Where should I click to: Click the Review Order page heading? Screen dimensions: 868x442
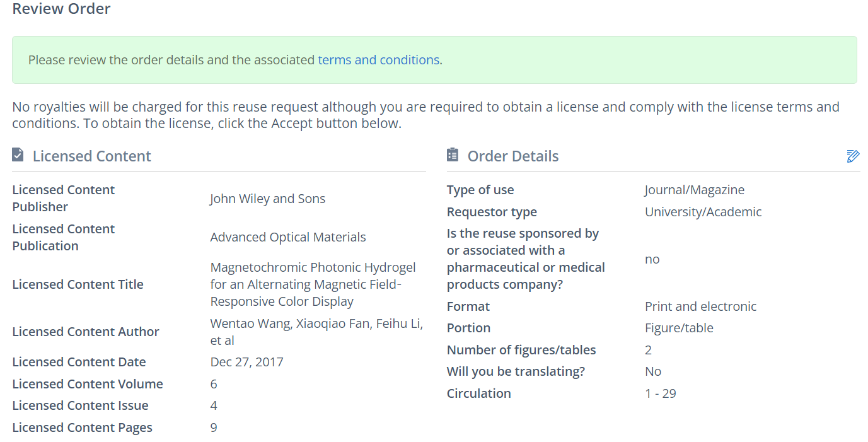coord(61,9)
